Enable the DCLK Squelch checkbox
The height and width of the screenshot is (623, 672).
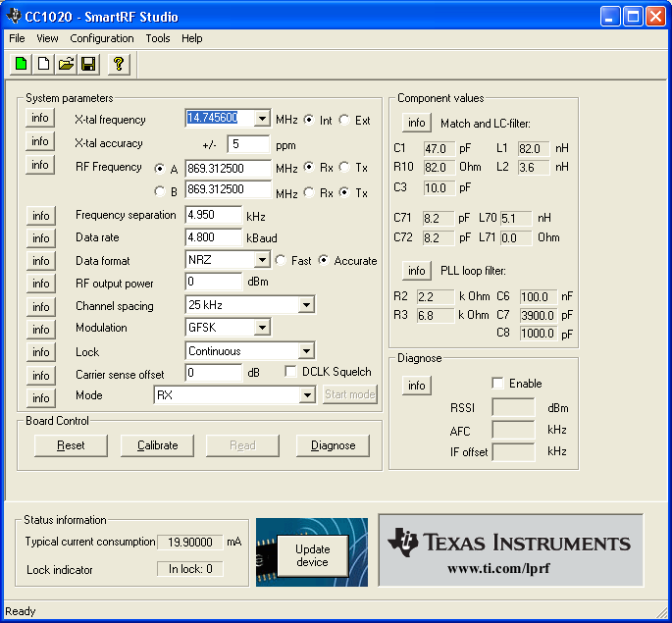coord(290,372)
